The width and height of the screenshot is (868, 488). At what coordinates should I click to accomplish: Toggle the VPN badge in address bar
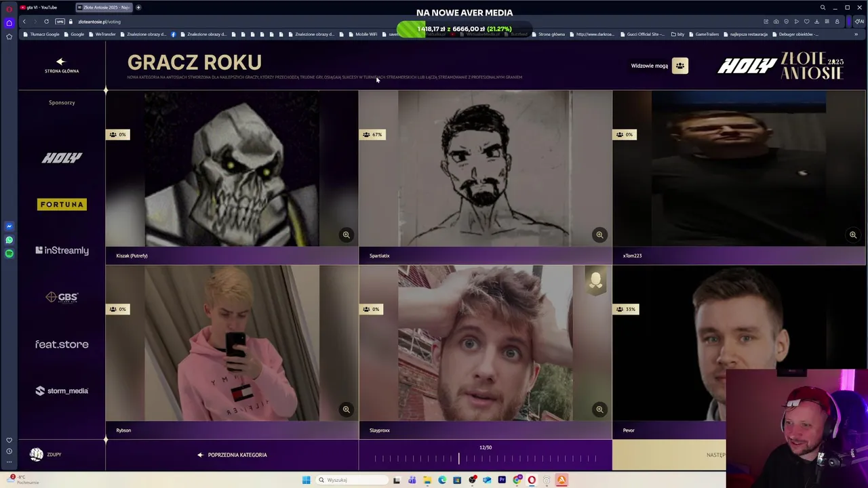point(60,22)
